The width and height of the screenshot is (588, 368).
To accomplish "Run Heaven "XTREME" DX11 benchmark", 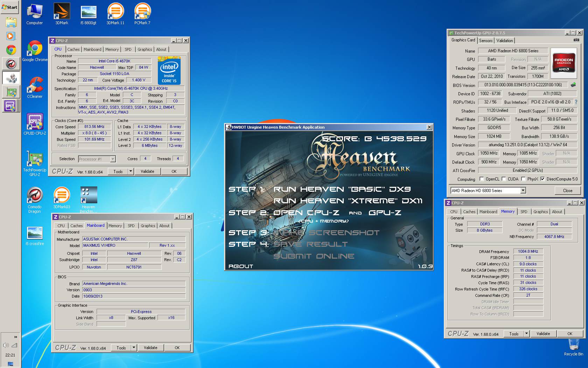I will [x=348, y=201].
